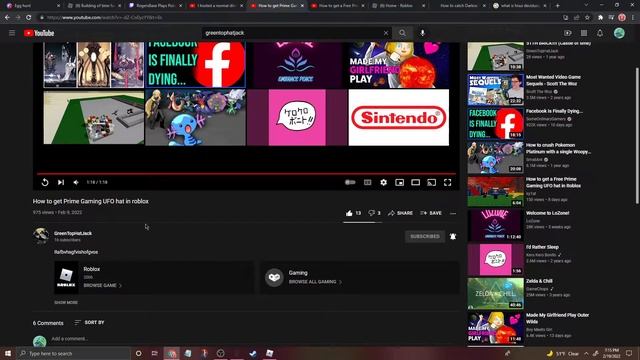This screenshot has height=360, width=640.
Task: Replay the finished video
Action: click(45, 182)
